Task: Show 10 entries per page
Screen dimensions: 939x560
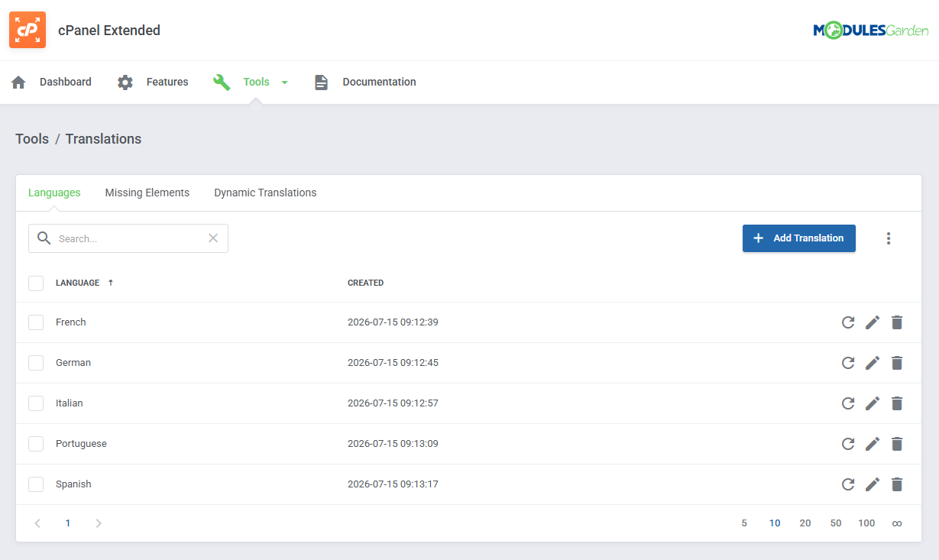Action: (x=775, y=523)
